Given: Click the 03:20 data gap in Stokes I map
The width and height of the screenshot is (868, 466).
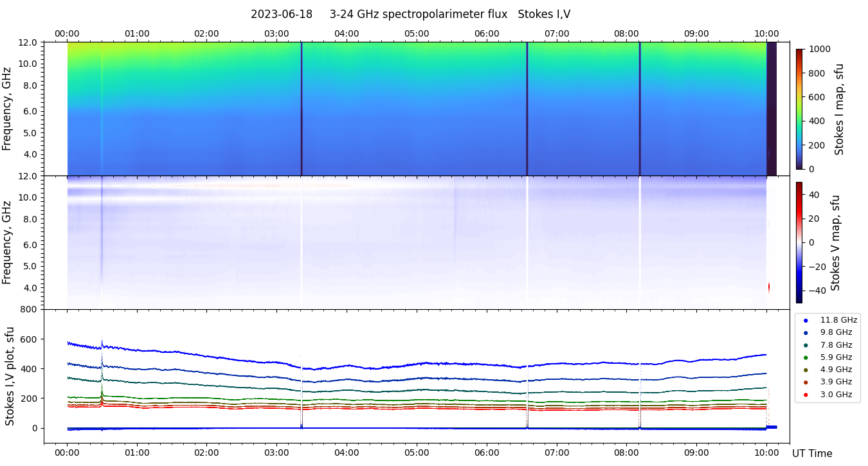Looking at the screenshot, I should [302, 109].
